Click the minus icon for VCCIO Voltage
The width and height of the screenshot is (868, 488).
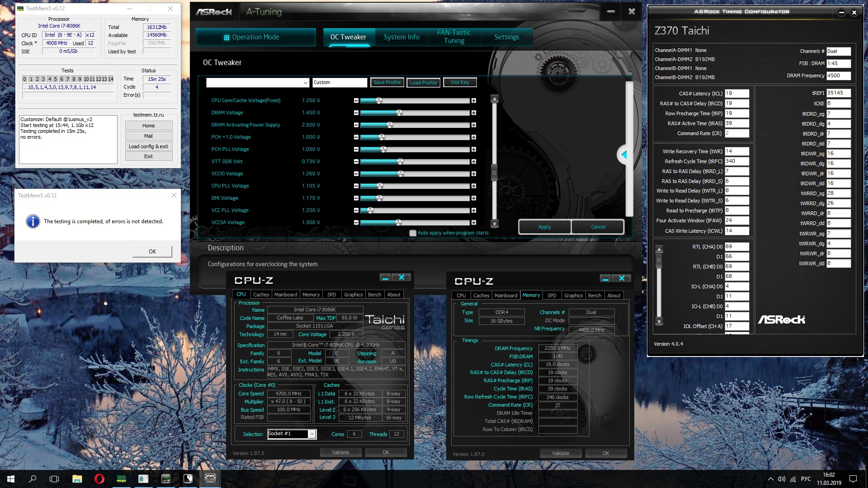tap(356, 174)
